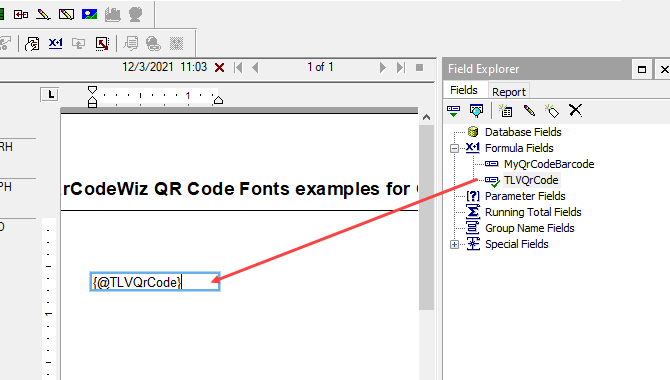Click Browse Data icon in Field Explorer
The width and height of the screenshot is (670, 380).
pos(476,111)
